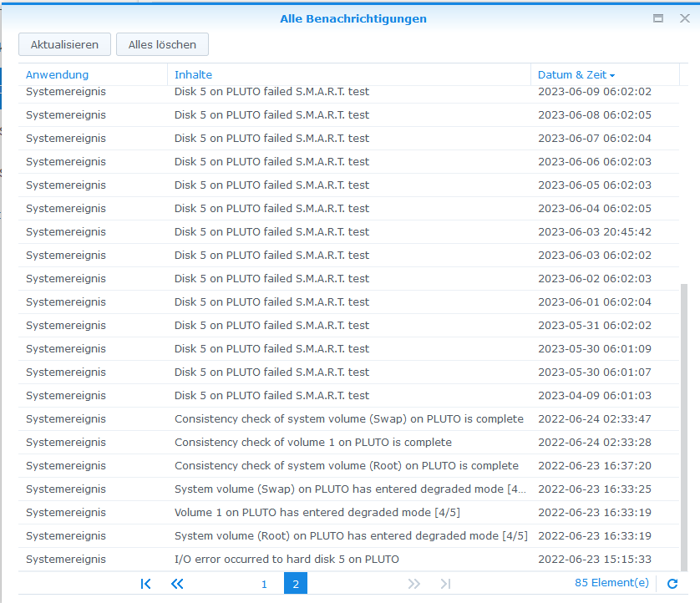The image size is (700, 603).
Task: Select S.M.A.R.T. failure row dated 2023-06-01 06:02:04
Action: click(348, 302)
